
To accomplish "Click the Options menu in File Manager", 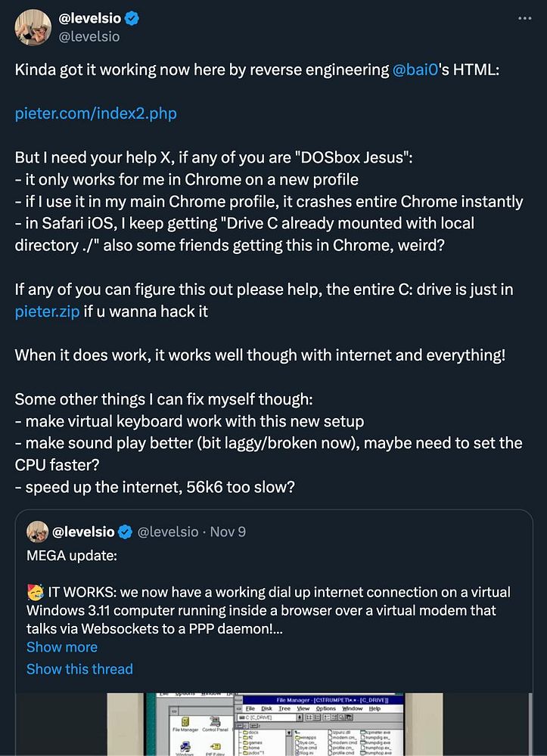I will point(325,708).
